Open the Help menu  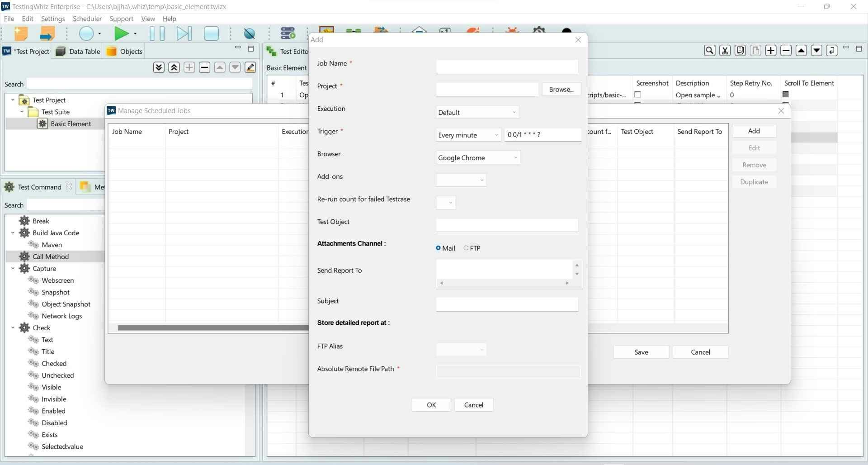[169, 19]
